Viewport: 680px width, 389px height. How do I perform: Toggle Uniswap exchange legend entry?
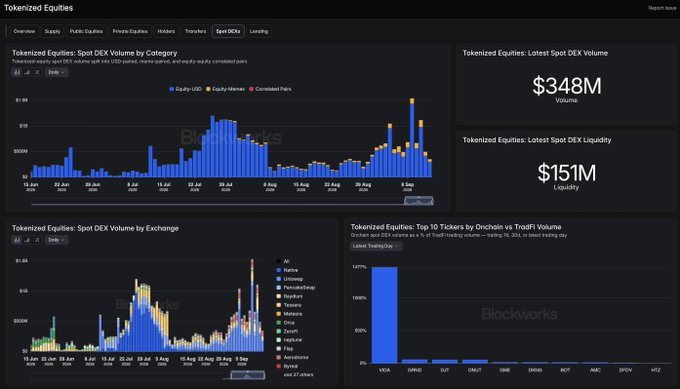click(289, 279)
